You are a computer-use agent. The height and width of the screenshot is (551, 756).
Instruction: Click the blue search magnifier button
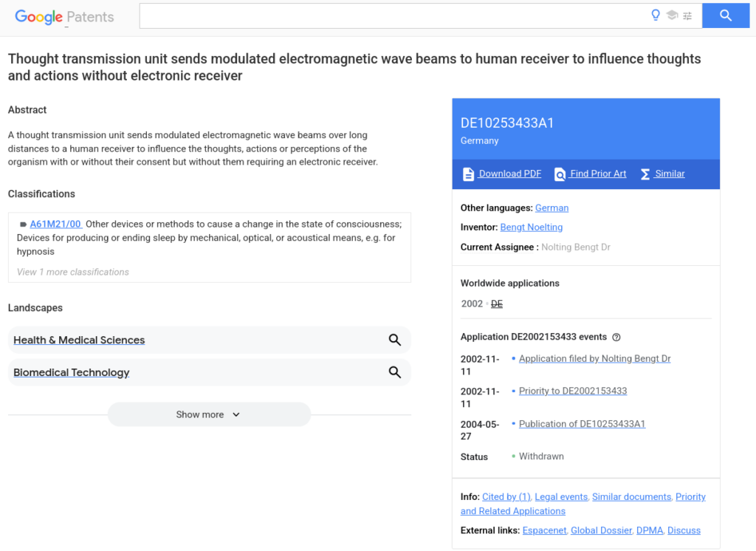(x=725, y=16)
